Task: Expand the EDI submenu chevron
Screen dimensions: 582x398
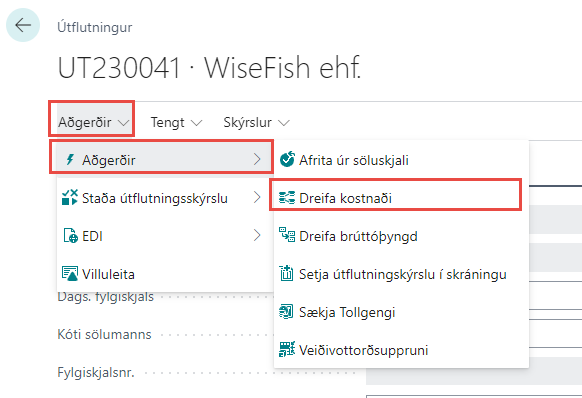Action: 257,235
